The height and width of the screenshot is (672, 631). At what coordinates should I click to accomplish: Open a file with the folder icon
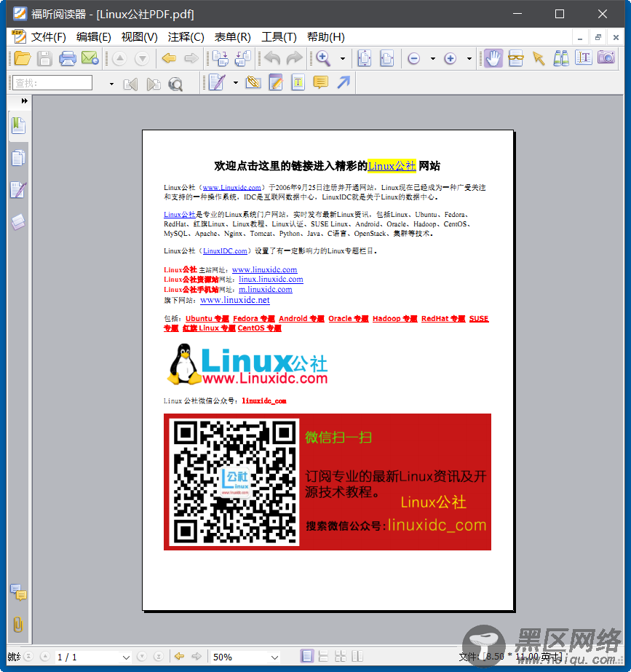[23, 58]
